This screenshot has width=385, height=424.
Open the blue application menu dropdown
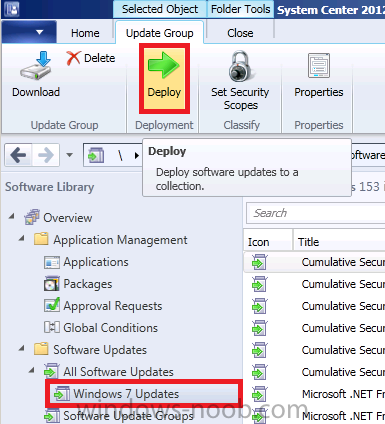tap(29, 32)
